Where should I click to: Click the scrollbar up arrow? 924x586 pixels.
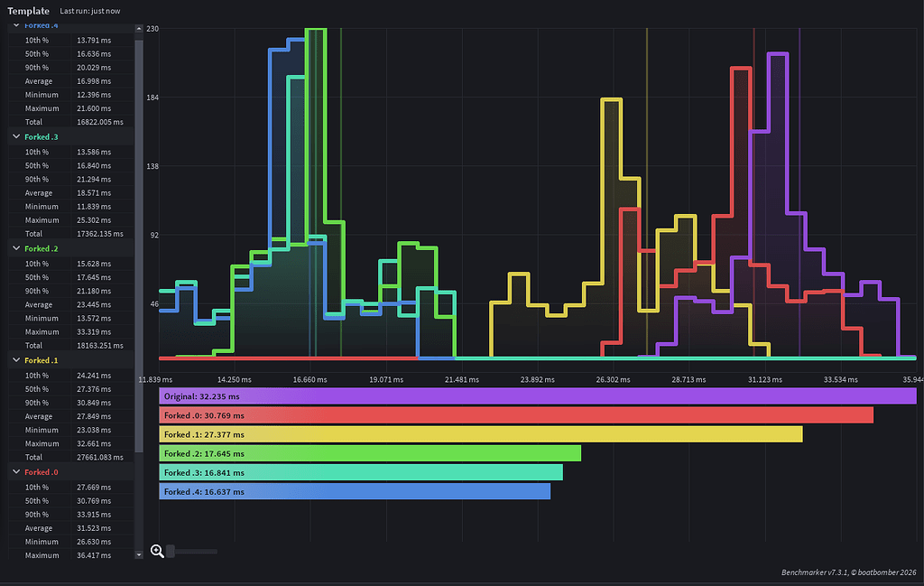[139, 28]
